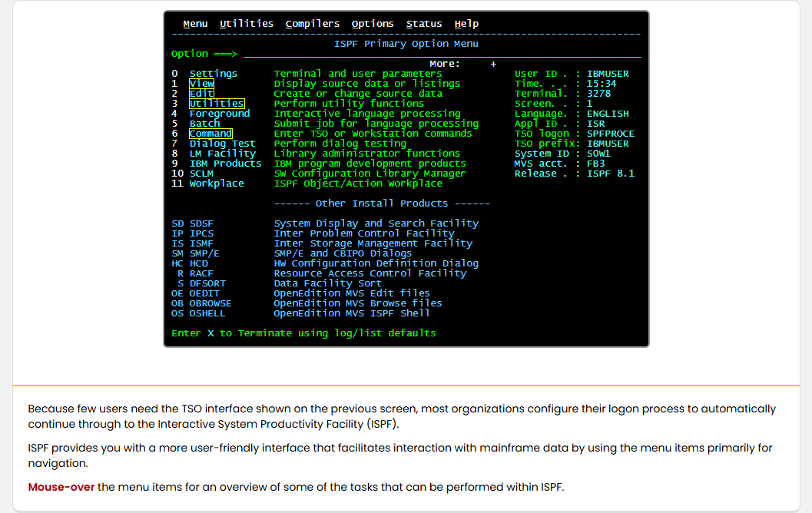
Task: Open the Compilers action bar menu
Action: [x=312, y=24]
